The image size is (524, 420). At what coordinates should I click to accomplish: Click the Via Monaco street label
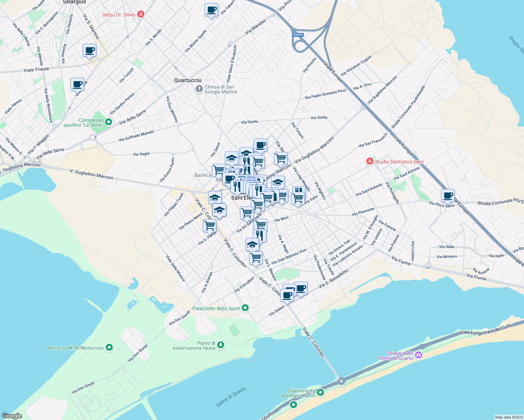[447, 257]
